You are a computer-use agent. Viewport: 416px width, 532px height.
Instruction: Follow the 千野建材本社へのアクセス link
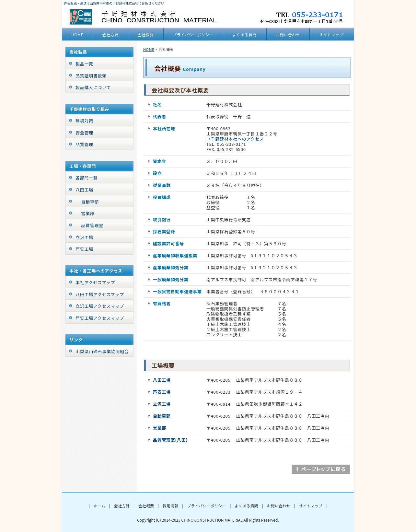pyautogui.click(x=235, y=139)
